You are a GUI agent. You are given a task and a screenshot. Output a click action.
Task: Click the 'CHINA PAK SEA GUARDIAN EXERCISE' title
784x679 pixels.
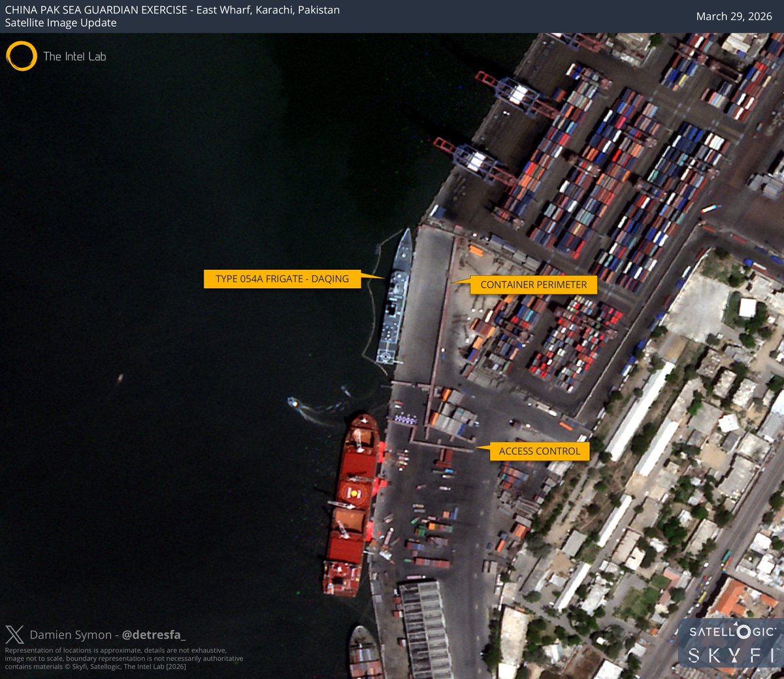[96, 10]
